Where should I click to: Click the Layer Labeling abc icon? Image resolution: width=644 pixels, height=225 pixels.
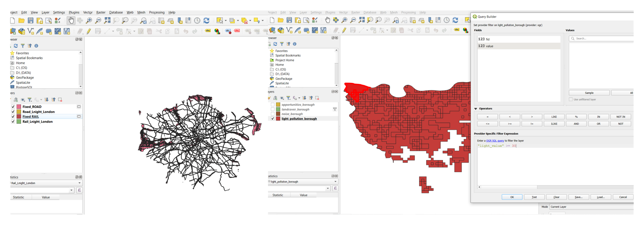click(208, 31)
